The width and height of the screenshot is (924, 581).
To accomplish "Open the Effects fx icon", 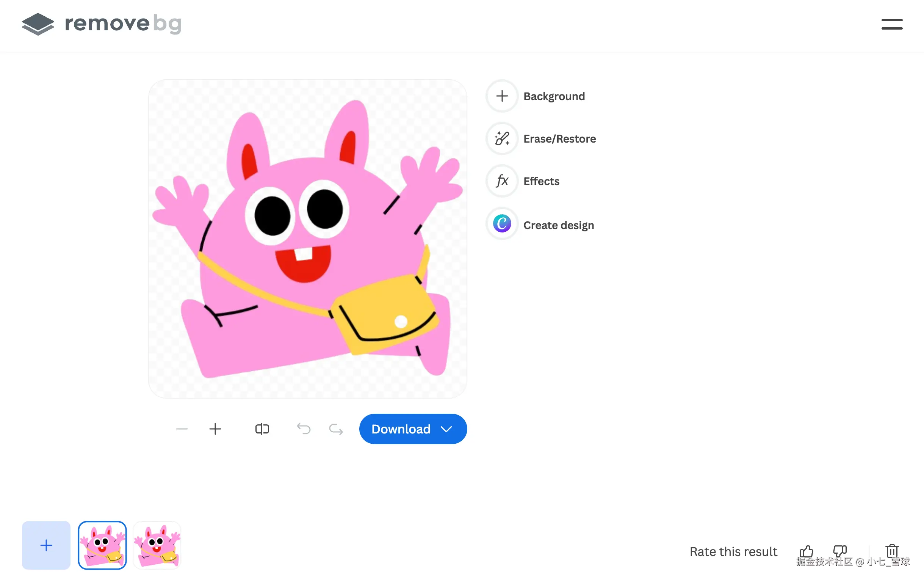I will [502, 181].
